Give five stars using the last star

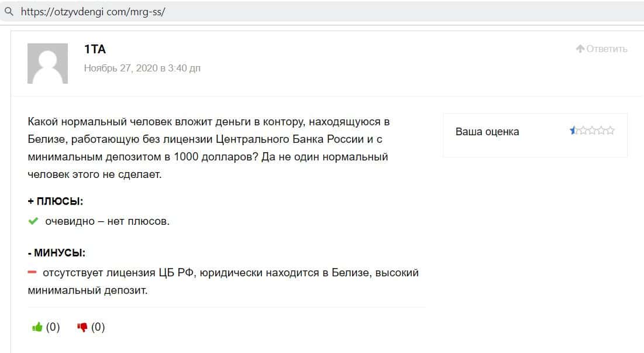[610, 131]
